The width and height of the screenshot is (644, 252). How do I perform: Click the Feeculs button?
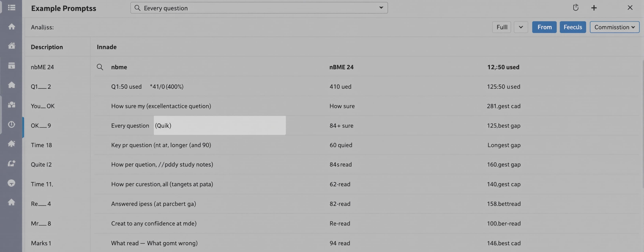[573, 27]
